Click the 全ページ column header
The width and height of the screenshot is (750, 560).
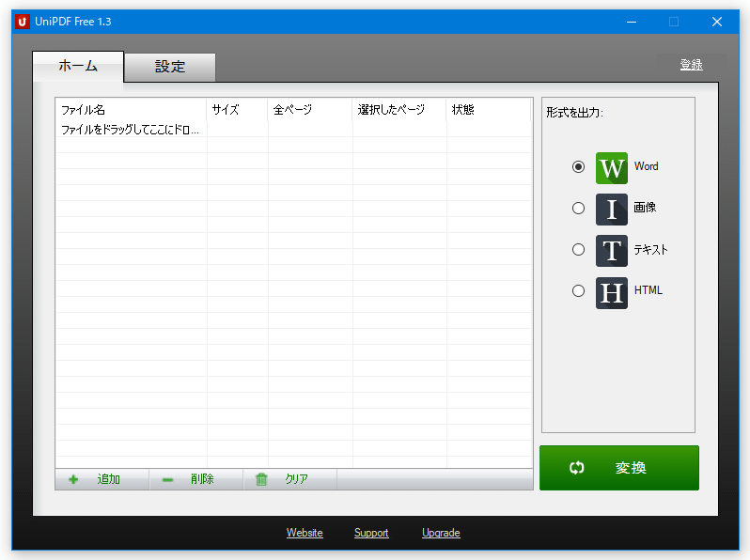point(310,110)
